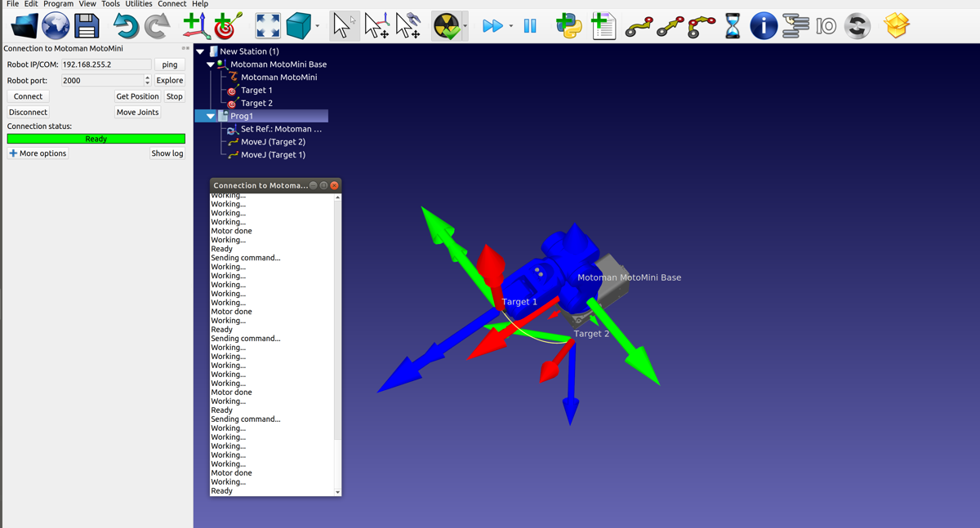Ping the robot IP address
The height and width of the screenshot is (528, 980).
pyautogui.click(x=170, y=64)
